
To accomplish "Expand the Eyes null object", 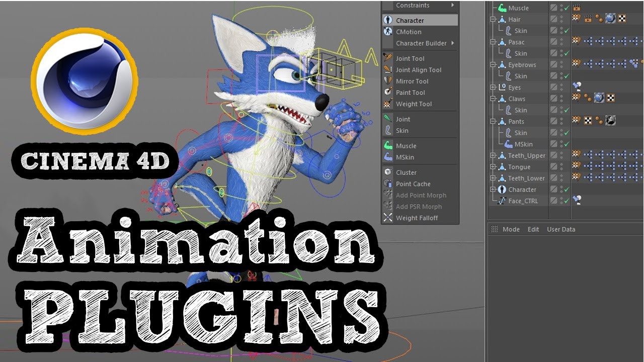I will [493, 87].
